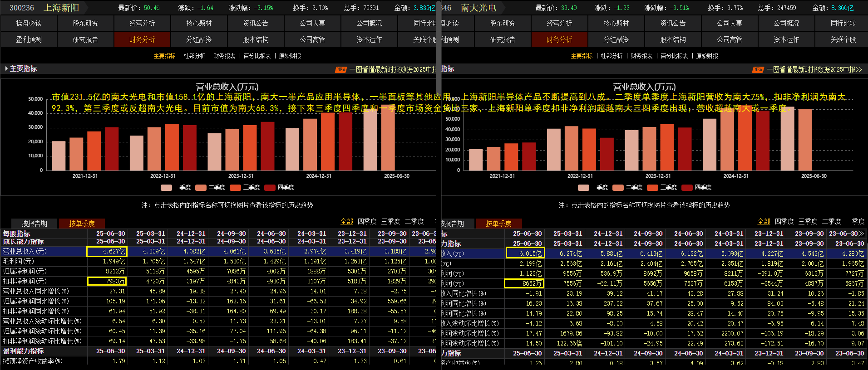Filter 上海新阳 table by 二季度
The height and width of the screenshot is (370, 868).
pyautogui.click(x=414, y=221)
